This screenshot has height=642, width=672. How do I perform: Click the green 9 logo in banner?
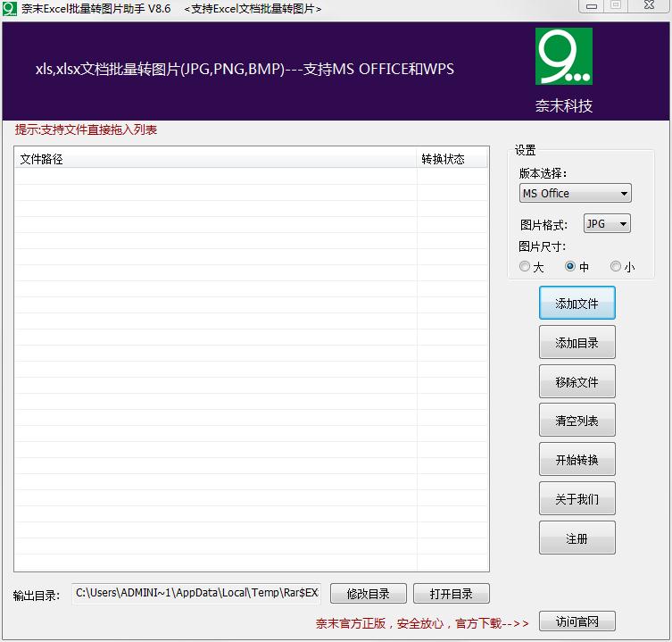563,56
